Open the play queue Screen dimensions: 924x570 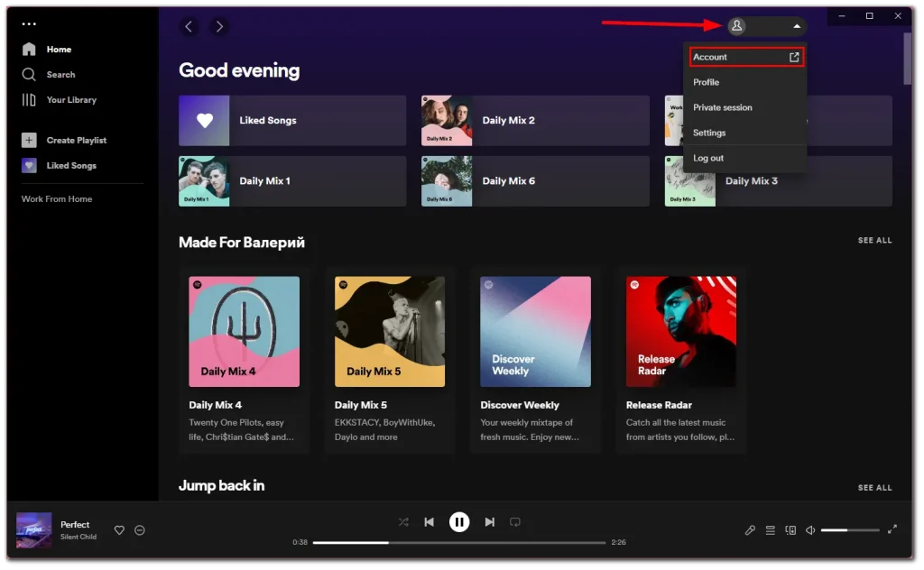(771, 530)
